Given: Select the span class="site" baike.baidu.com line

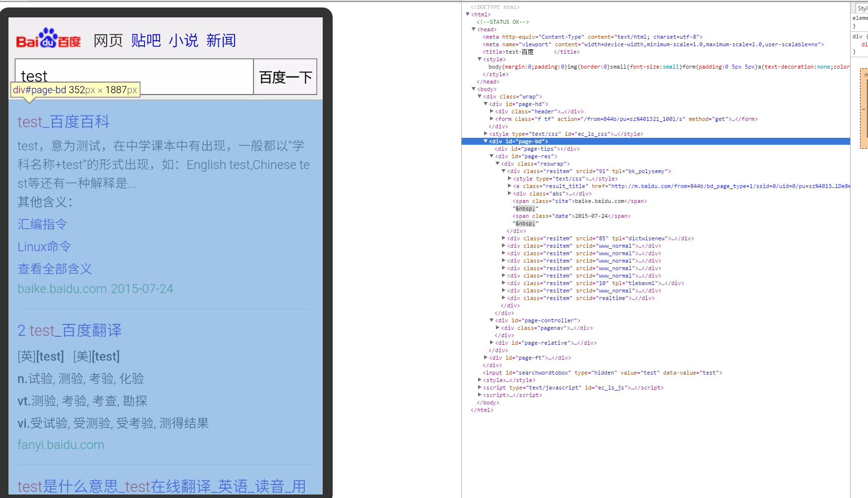Looking at the screenshot, I should click(580, 201).
